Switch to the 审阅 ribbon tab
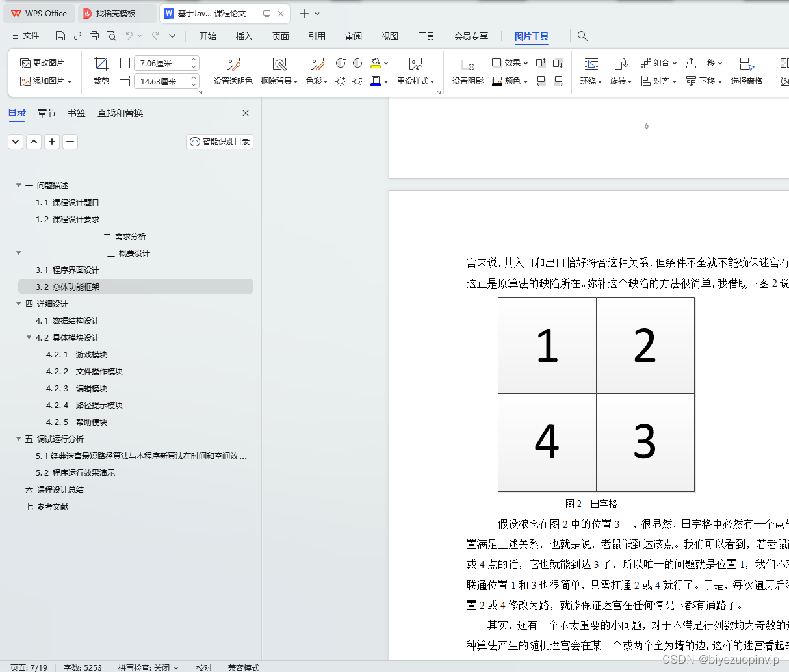 pos(353,36)
